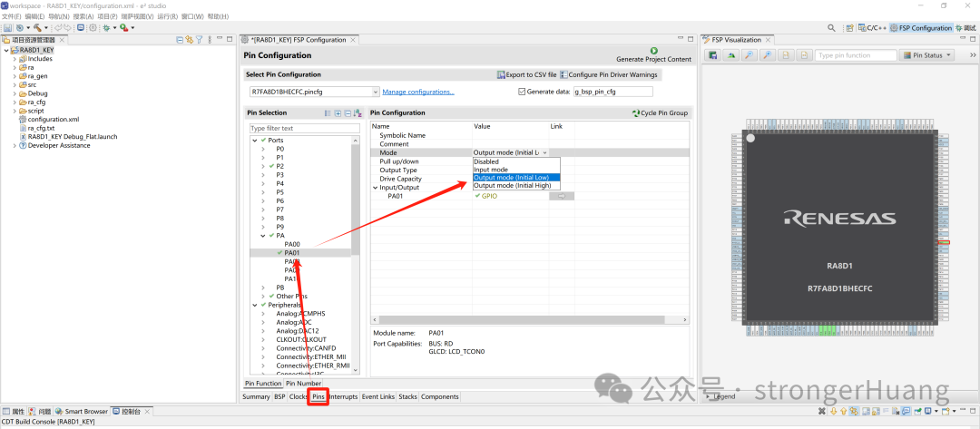Open the FSP Configuration perspective button
The image size is (980, 429).
click(x=921, y=28)
